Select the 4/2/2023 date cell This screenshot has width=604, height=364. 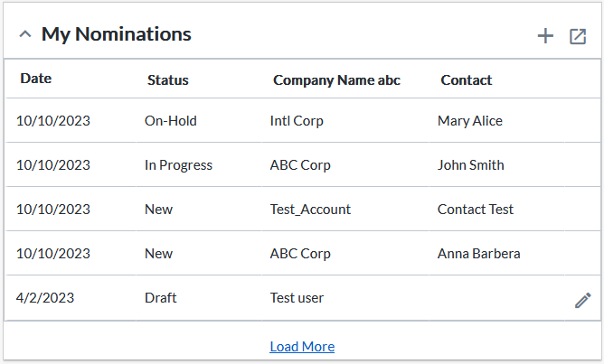pos(45,298)
